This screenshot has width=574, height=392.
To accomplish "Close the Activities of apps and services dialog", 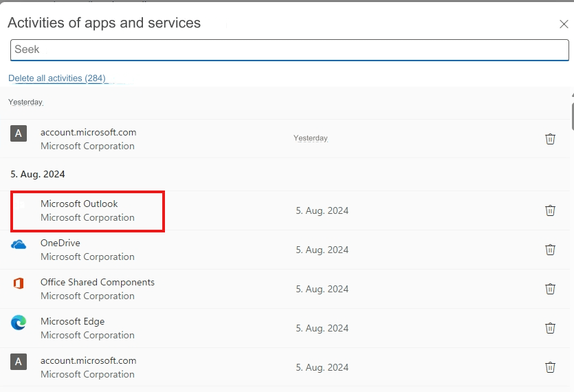I will point(564,24).
